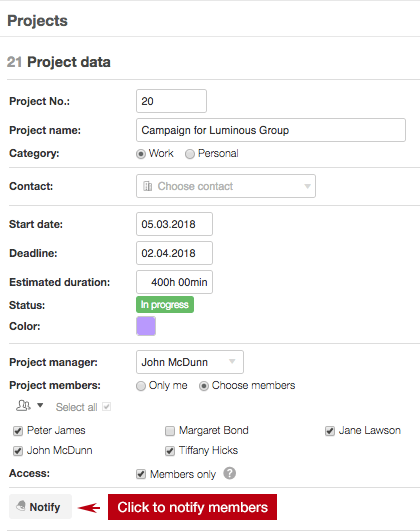Expand the member group filter arrow

40,405
